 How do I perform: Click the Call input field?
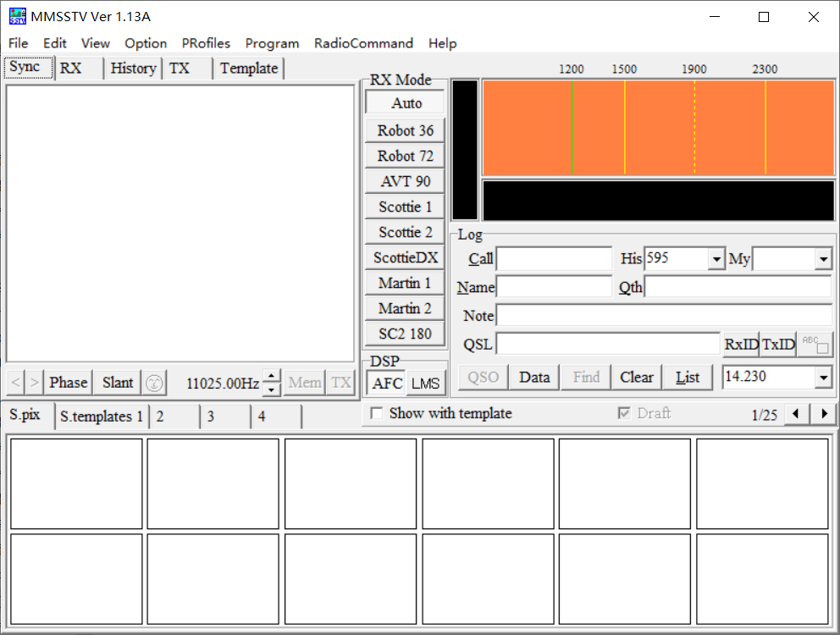click(554, 259)
